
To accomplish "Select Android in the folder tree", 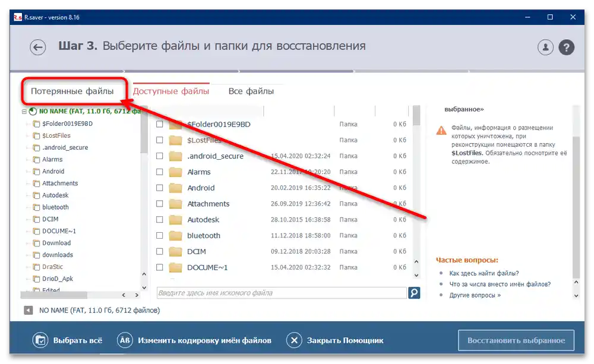I will [x=53, y=171].
